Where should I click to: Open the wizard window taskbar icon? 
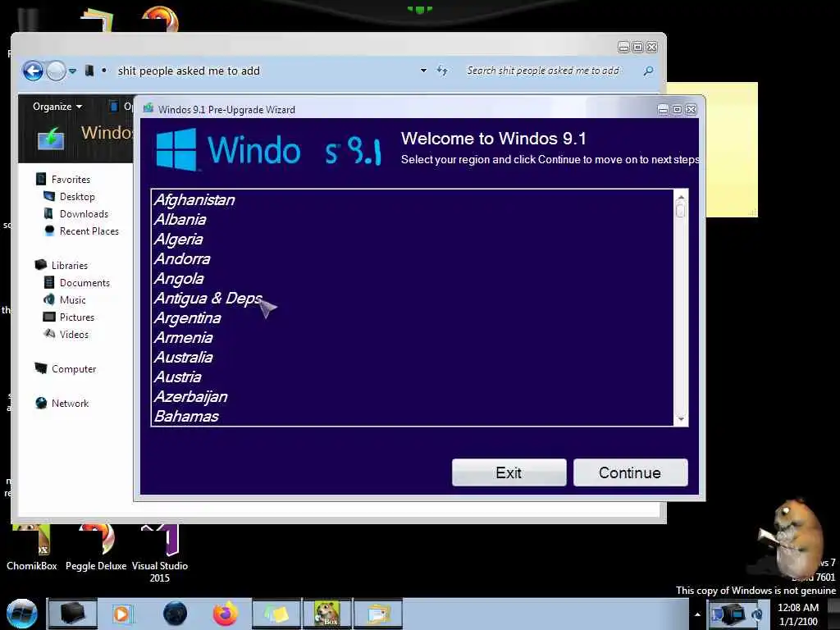(x=378, y=614)
